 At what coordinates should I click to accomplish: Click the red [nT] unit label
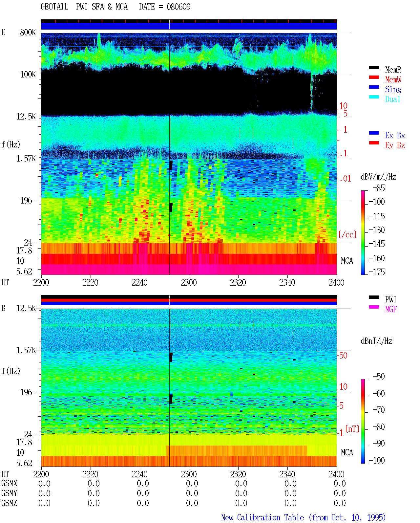(x=352, y=429)
